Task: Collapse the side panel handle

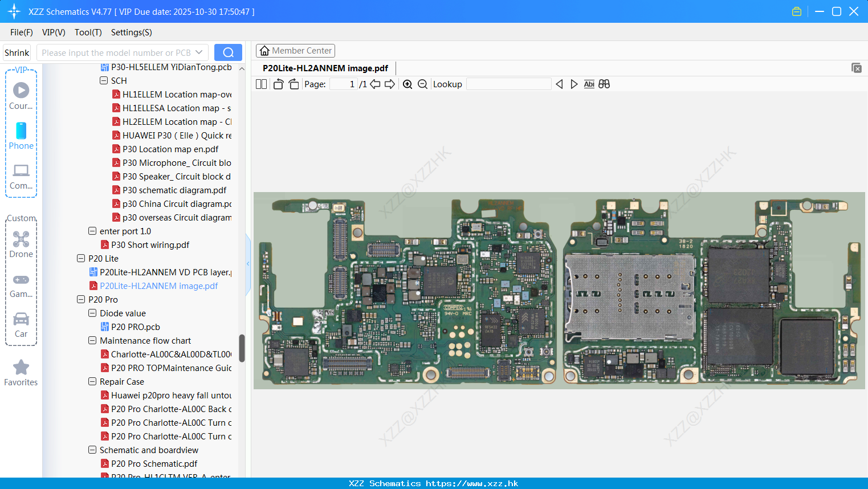Action: click(248, 264)
